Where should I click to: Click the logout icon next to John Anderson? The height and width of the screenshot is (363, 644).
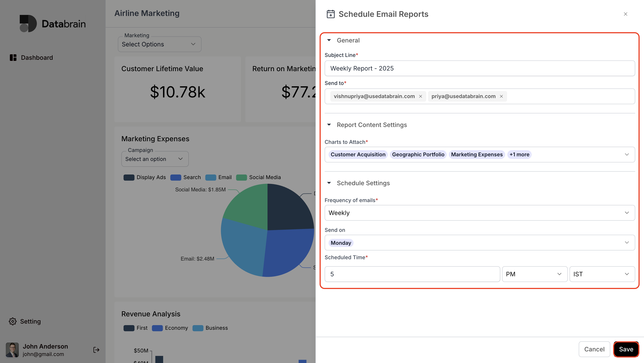click(96, 350)
